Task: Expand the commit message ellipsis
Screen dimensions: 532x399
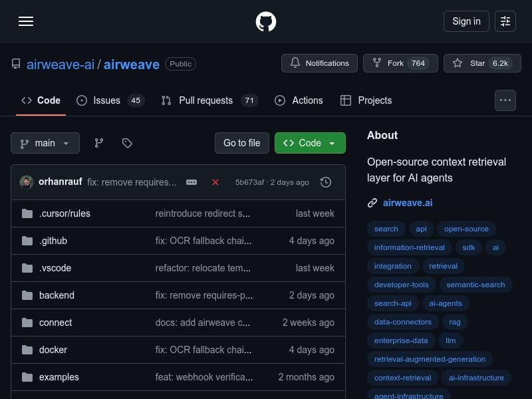Action: pyautogui.click(x=192, y=182)
